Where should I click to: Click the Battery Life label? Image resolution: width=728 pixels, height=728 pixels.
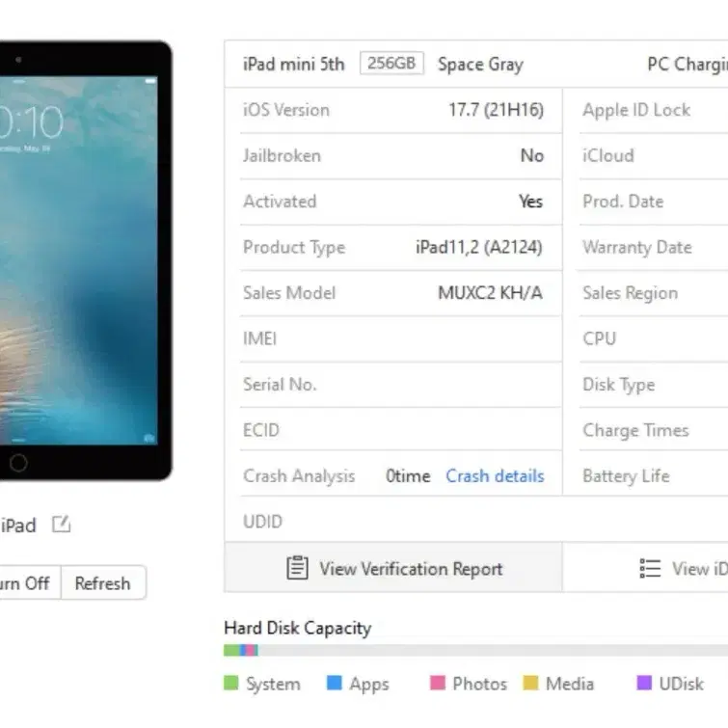(x=627, y=476)
